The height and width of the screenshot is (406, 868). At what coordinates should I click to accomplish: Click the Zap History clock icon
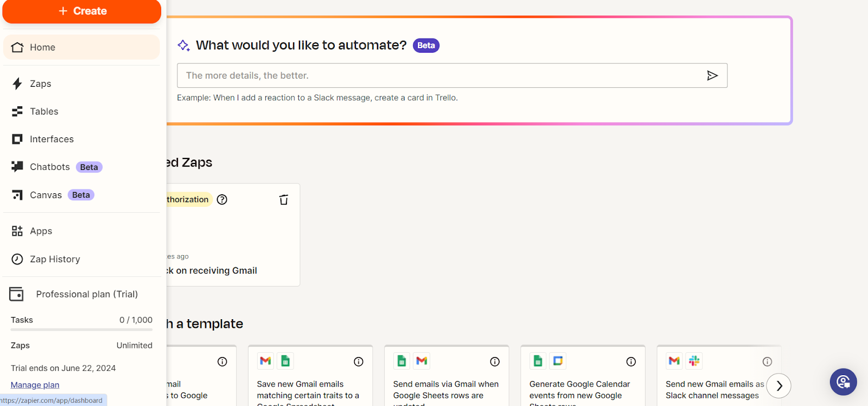(x=17, y=259)
